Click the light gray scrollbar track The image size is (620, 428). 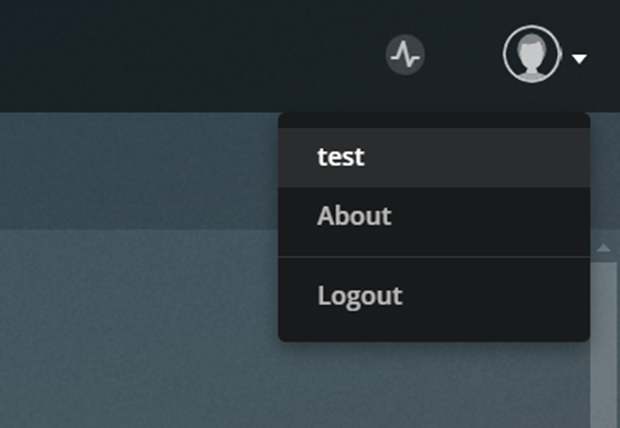click(x=604, y=344)
